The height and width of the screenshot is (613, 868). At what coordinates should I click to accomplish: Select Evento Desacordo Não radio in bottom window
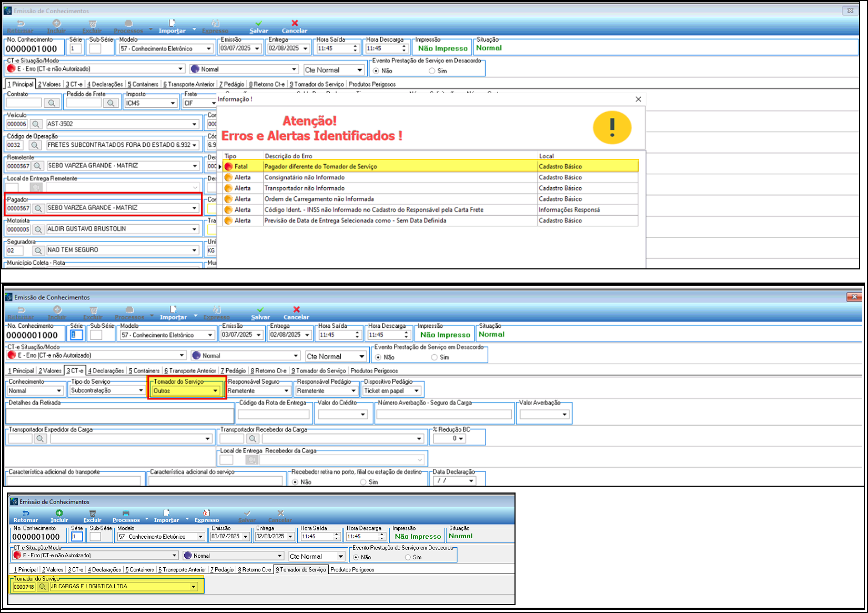coord(356,557)
